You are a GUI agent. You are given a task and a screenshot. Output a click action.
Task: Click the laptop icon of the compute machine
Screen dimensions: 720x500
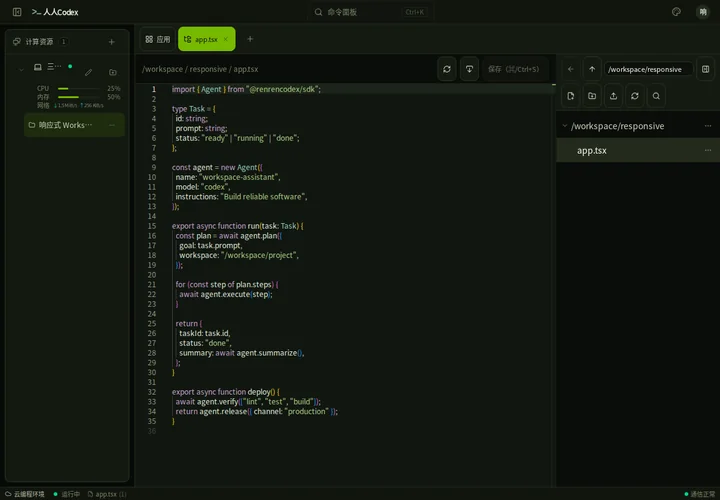(38, 67)
